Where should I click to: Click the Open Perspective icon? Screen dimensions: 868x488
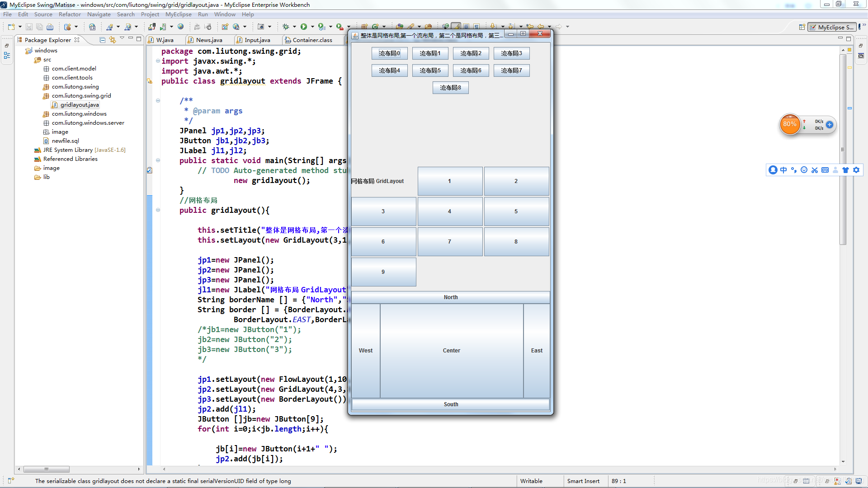point(802,27)
